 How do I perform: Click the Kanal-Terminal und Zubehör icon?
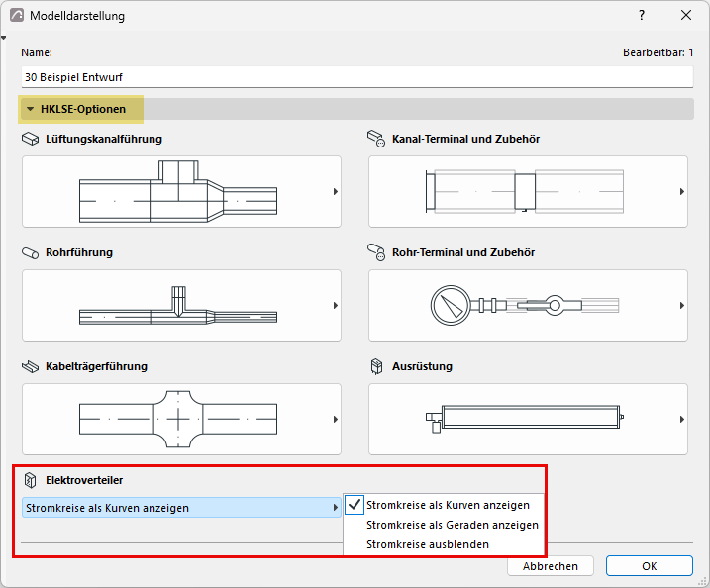[x=376, y=139]
